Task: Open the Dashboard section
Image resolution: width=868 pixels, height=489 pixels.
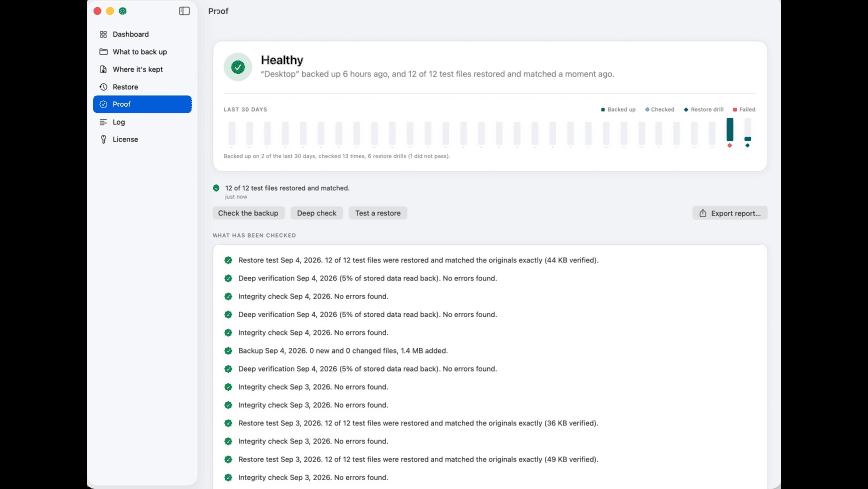Action: point(142,34)
